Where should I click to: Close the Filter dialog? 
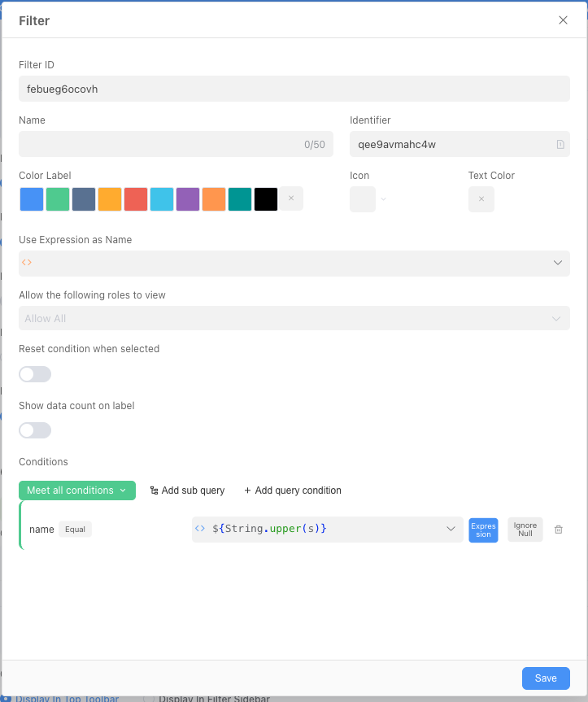click(563, 20)
